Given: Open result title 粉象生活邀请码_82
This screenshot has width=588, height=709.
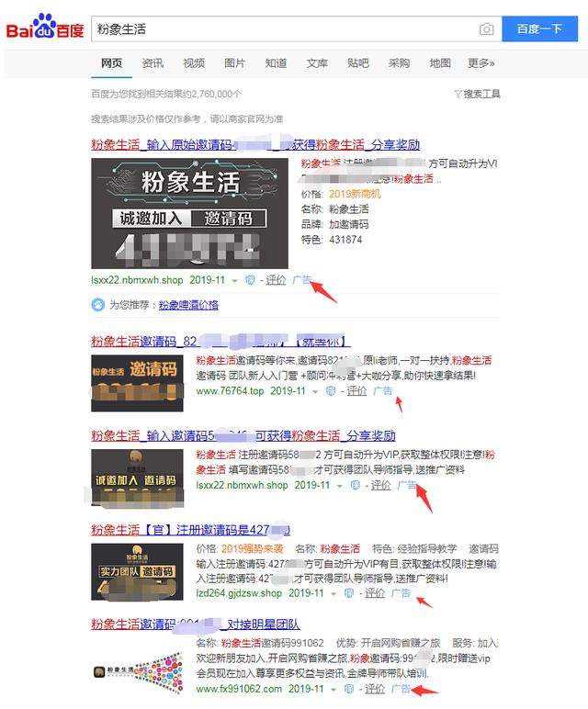Looking at the screenshot, I should point(220,342).
